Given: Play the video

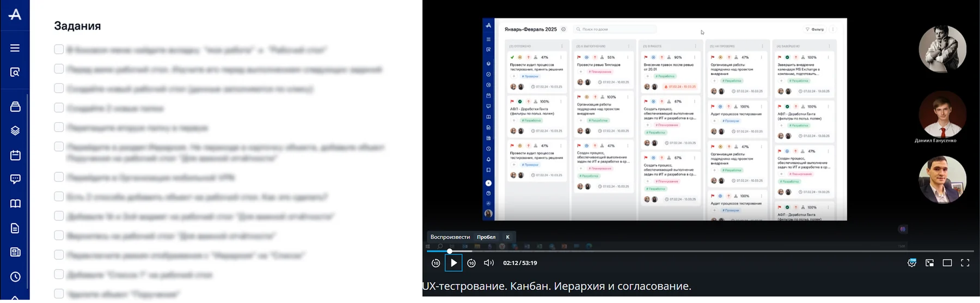Looking at the screenshot, I should (454, 263).
